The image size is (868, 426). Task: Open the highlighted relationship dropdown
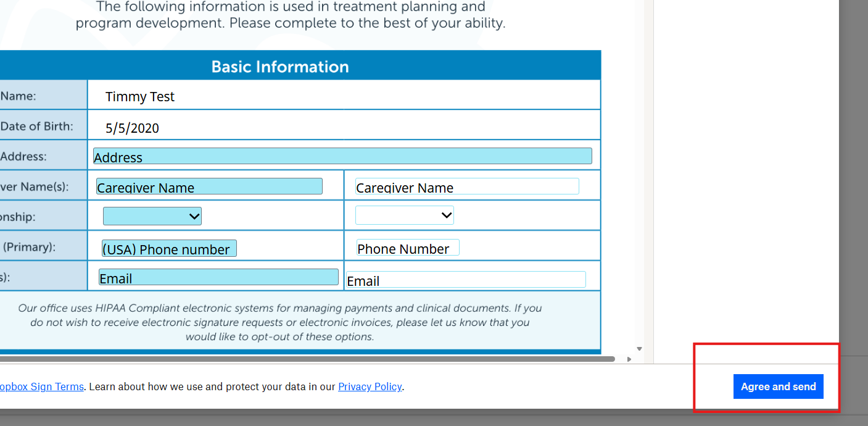[152, 216]
